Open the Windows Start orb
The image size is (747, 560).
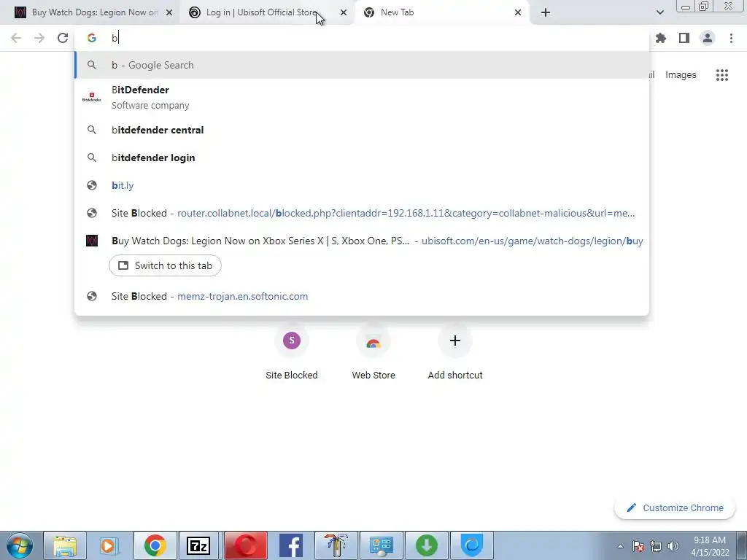pos(20,545)
